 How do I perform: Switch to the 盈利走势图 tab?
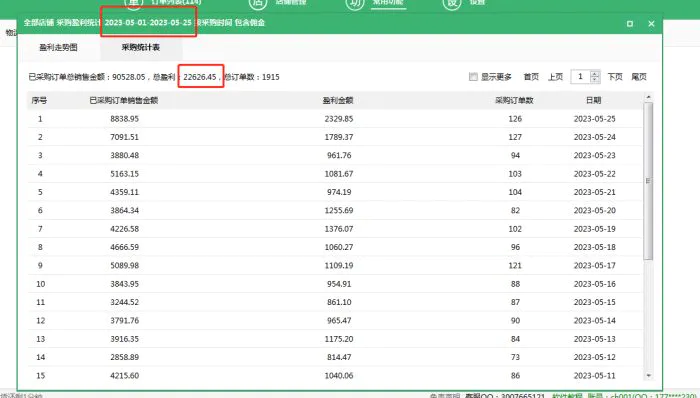[x=58, y=47]
